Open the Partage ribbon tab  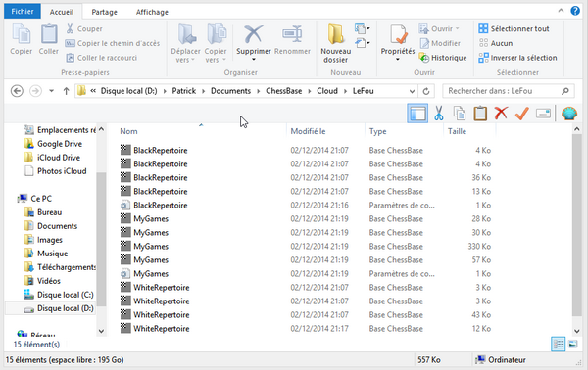pos(104,12)
